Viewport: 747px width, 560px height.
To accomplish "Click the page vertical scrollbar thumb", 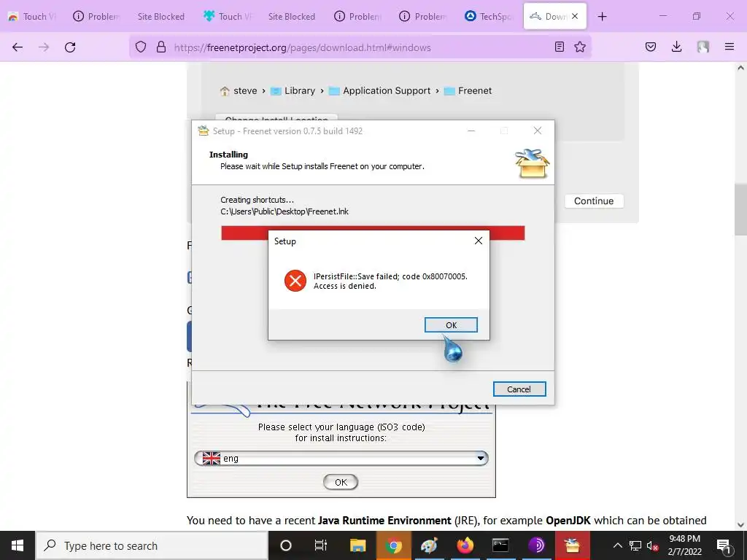I will point(740,209).
